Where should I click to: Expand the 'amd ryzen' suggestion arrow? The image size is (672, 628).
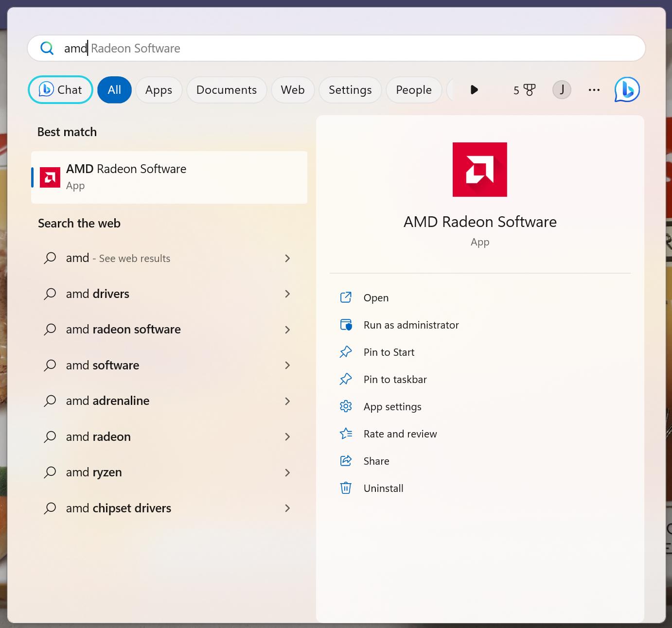coord(287,472)
